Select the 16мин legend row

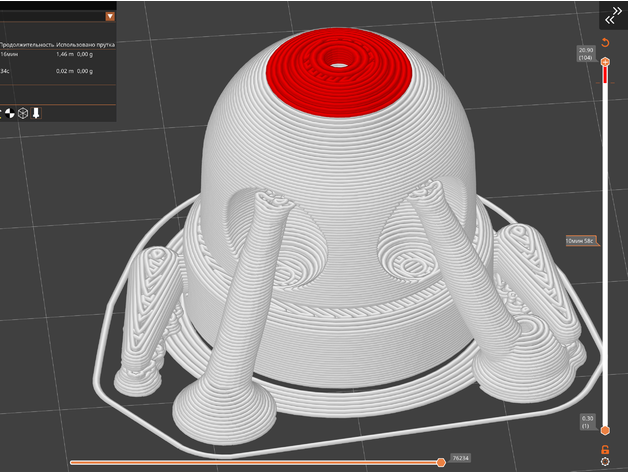(50, 56)
